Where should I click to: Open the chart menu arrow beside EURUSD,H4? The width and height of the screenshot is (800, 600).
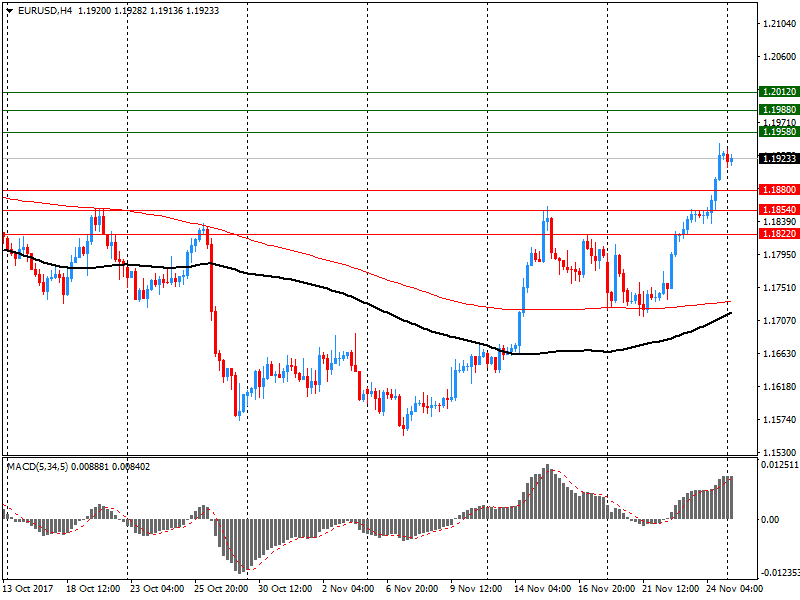tap(10, 10)
